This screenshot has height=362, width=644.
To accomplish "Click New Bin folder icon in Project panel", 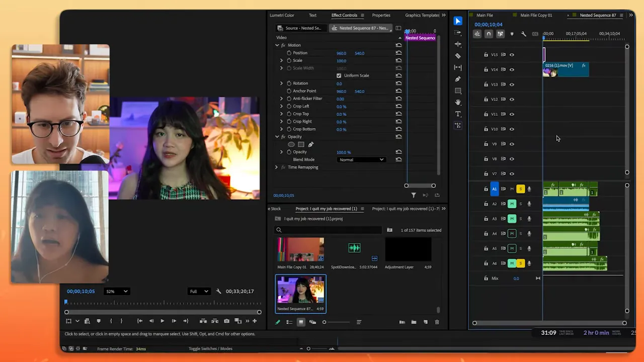I will (x=414, y=322).
